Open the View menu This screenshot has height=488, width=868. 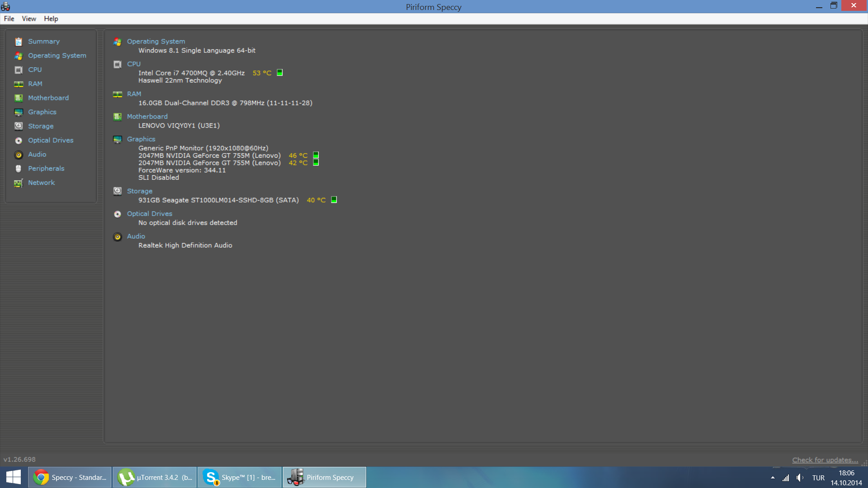pos(28,19)
